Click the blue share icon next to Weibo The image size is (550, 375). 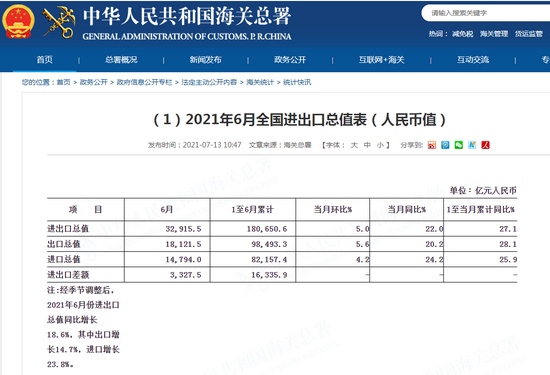[445, 145]
